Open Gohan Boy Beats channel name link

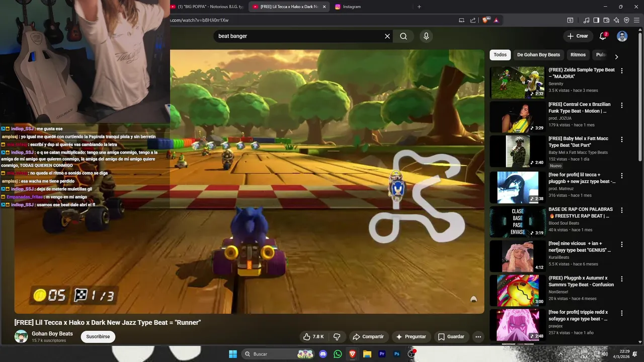click(x=52, y=334)
